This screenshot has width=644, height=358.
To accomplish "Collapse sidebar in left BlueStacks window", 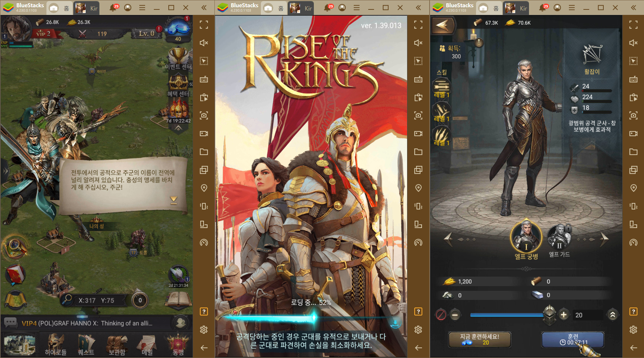I will [204, 8].
